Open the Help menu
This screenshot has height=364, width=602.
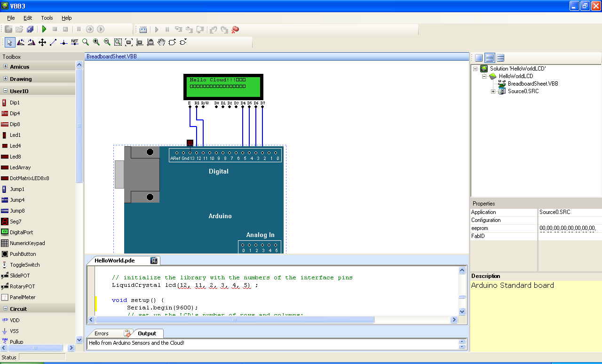pyautogui.click(x=67, y=18)
